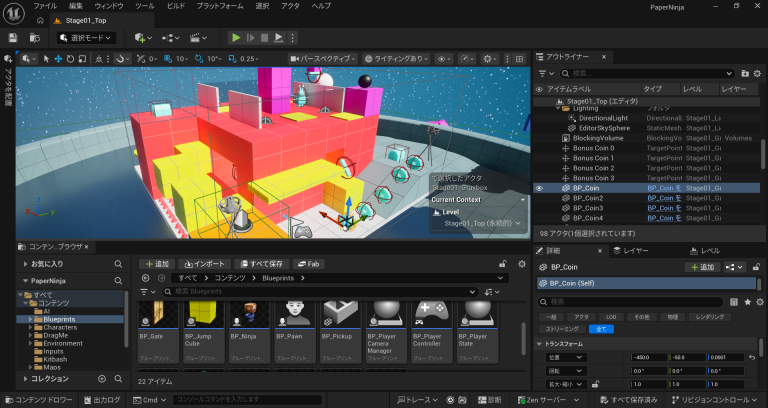Open the browse content icon beside save
Image resolution: width=768 pixels, height=408 pixels.
pyautogui.click(x=35, y=38)
